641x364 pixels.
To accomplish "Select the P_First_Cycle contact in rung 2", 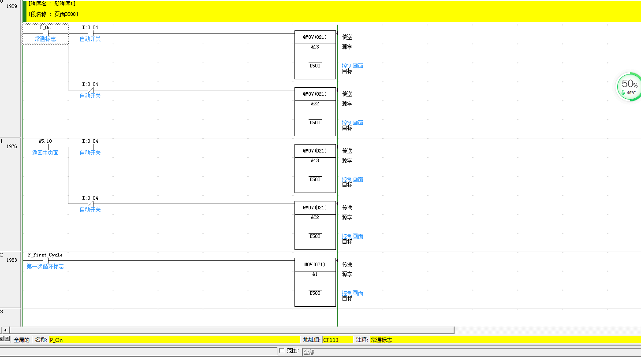I will (x=45, y=260).
